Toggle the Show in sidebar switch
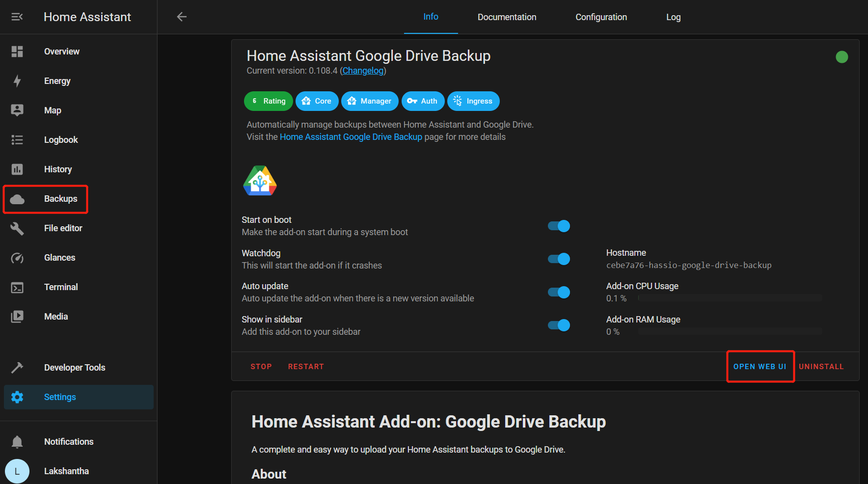The height and width of the screenshot is (484, 868). 559,325
